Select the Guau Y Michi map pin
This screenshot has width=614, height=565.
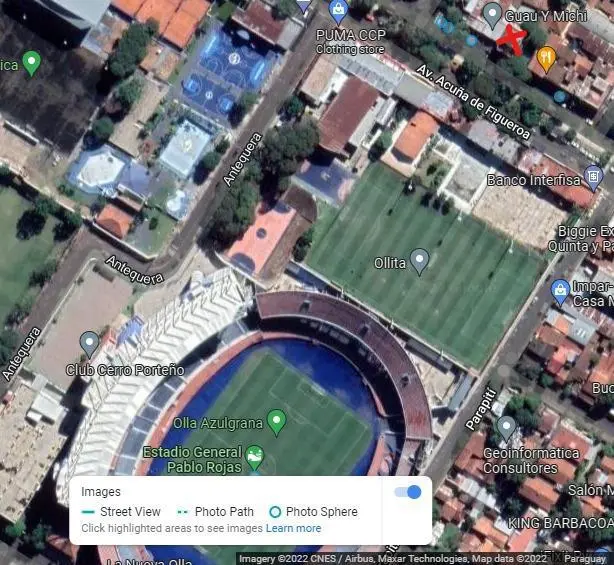(492, 15)
